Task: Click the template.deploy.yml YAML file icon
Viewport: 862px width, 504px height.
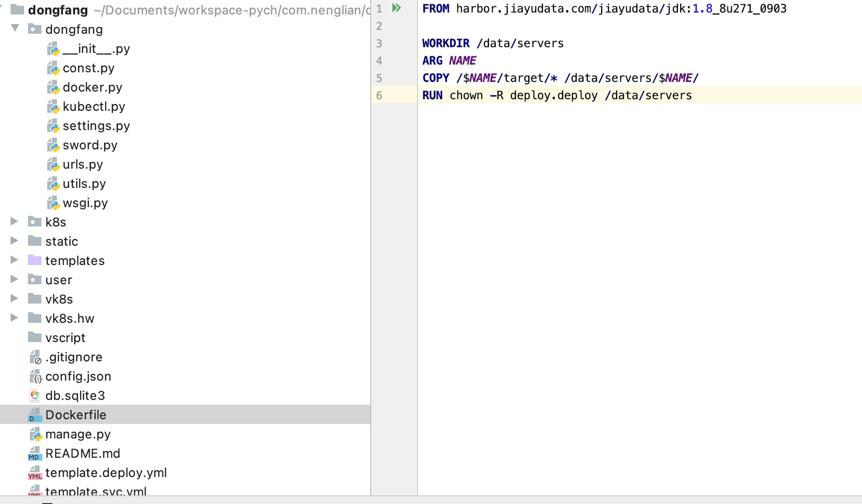Action: tap(35, 473)
